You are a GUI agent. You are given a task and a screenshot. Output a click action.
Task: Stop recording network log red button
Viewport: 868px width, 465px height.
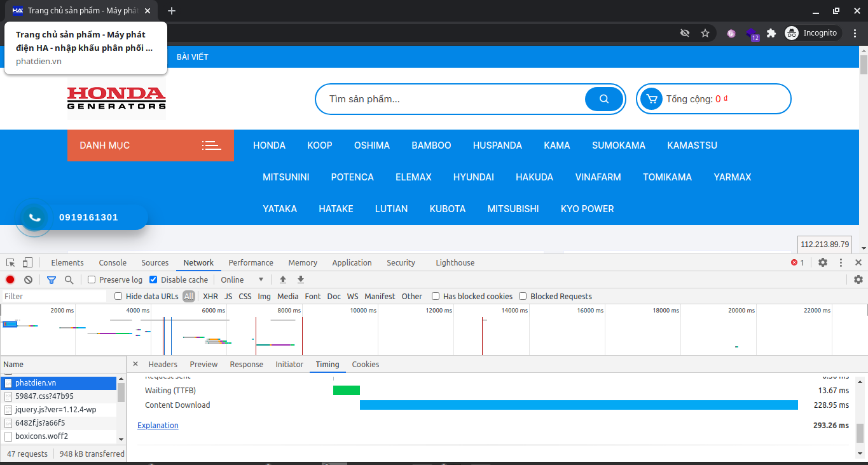(x=10, y=280)
